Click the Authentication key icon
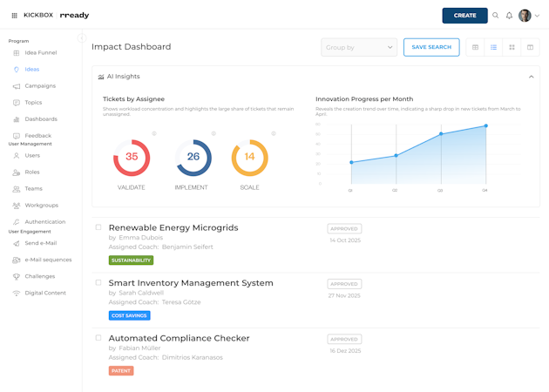This screenshot has height=392, width=549. (16, 222)
